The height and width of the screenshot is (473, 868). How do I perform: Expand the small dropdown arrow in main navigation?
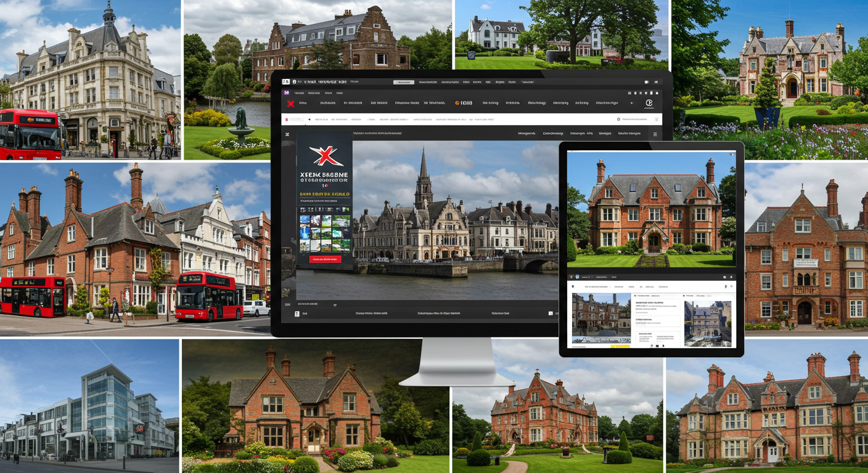[x=631, y=103]
